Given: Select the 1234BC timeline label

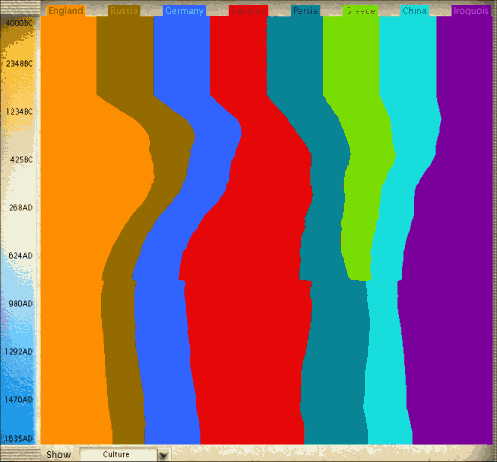Looking at the screenshot, I should 19,111.
